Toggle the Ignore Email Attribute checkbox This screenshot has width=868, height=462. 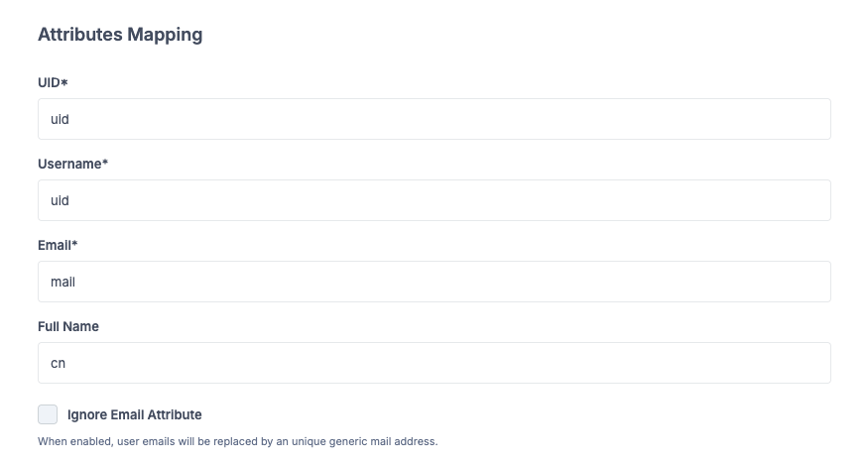click(x=48, y=414)
